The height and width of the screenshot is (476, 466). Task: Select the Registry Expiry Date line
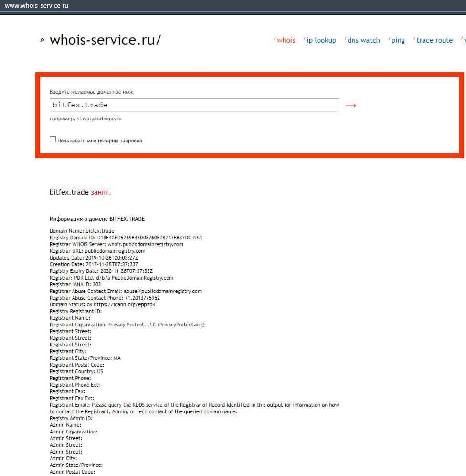coord(101,271)
